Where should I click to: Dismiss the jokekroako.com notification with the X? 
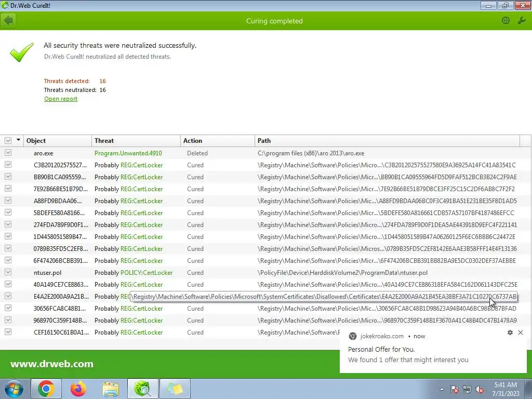coord(521,332)
